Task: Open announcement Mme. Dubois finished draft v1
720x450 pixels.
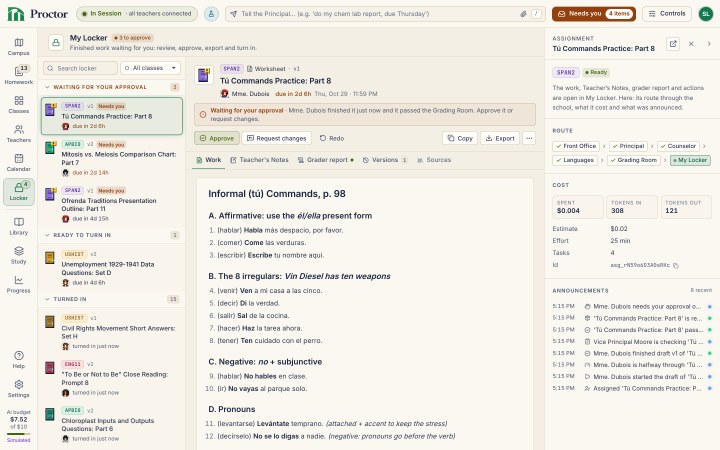Action: 632,353
